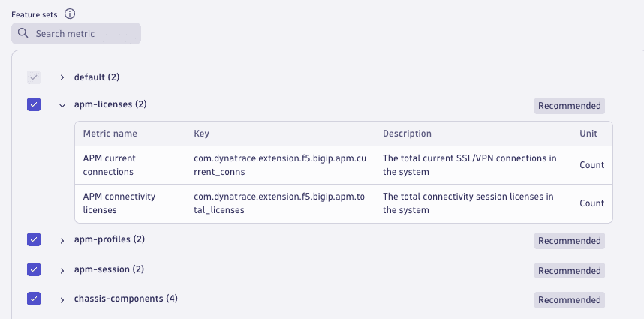This screenshot has height=319, width=644.
Task: Focus the Search metric input field
Action: coord(84,33)
